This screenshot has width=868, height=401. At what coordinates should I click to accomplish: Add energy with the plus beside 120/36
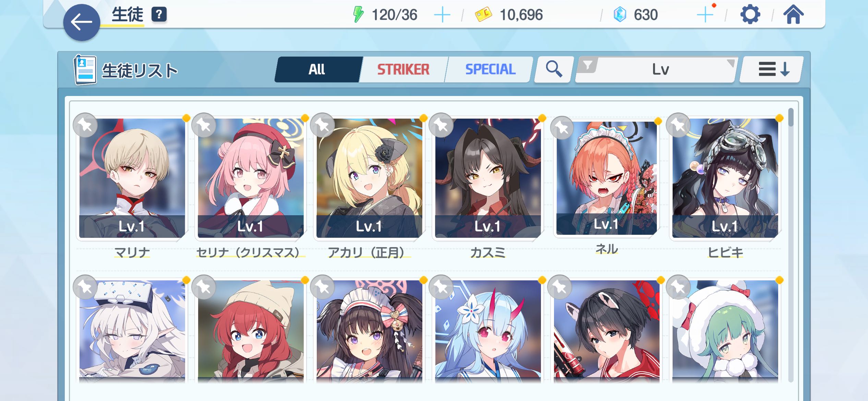[x=442, y=15]
